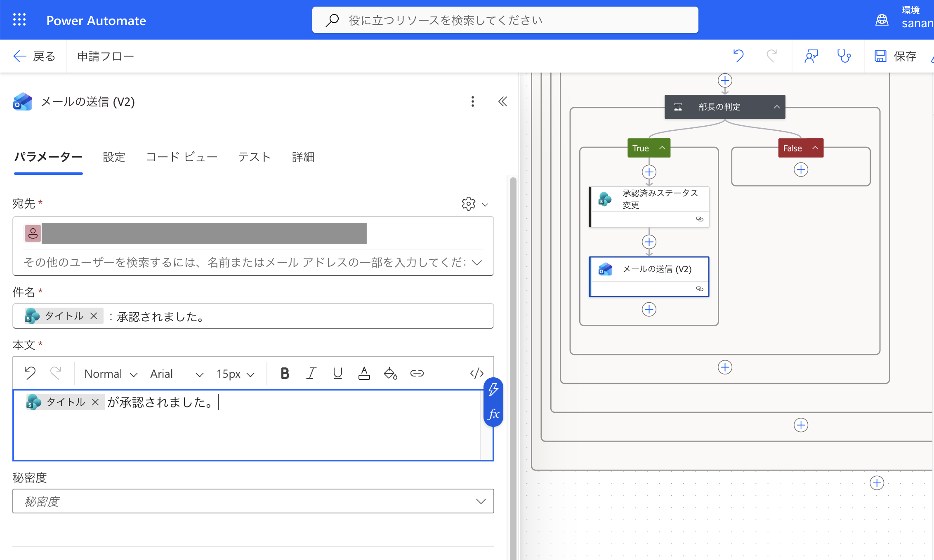Toggle underline formatting
934x560 pixels.
pyautogui.click(x=337, y=373)
